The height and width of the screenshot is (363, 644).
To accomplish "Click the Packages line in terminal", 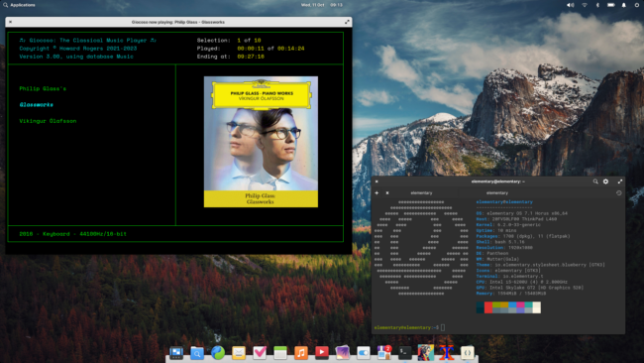I will click(x=523, y=236).
